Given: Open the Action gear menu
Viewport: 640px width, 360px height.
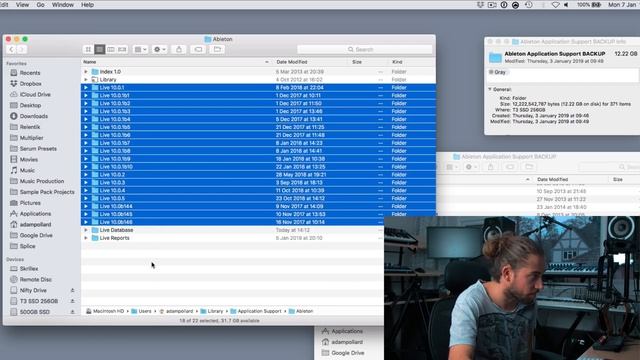Looking at the screenshot, I should pyautogui.click(x=159, y=49).
